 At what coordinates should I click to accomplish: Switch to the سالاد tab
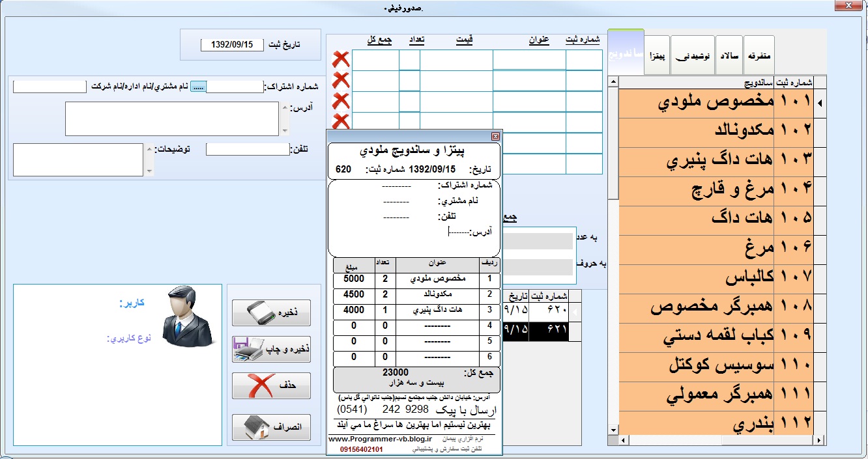729,55
